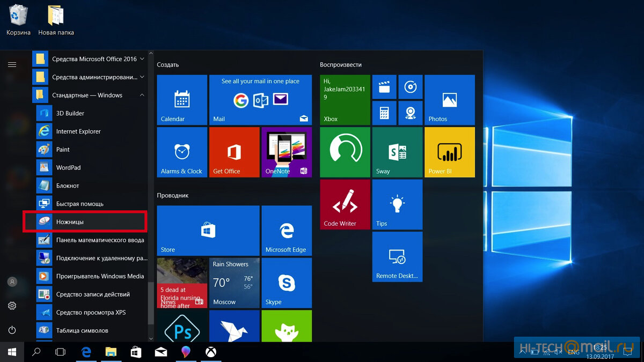Open taskbar search magnifier
This screenshot has width=644, height=362.
point(36,352)
